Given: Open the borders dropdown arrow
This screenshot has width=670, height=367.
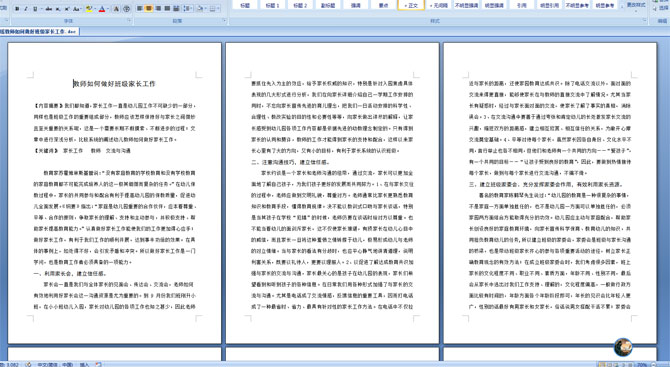Looking at the screenshot, I should coord(218,9).
